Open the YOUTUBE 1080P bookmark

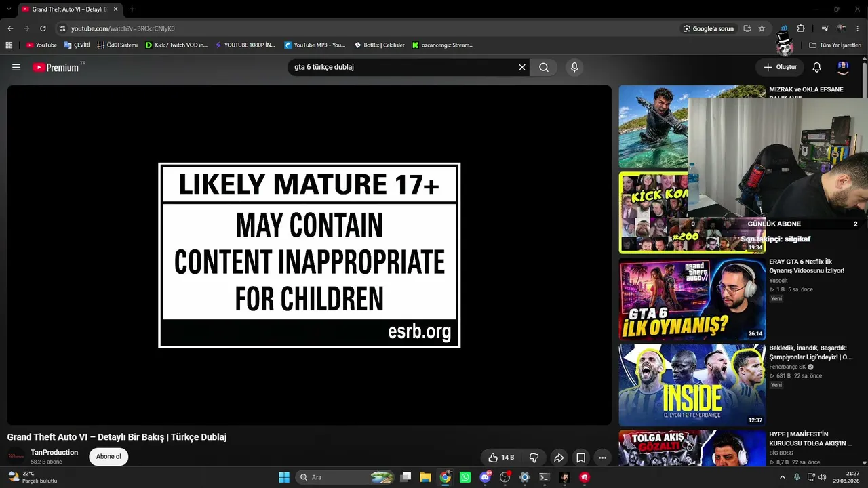click(x=245, y=45)
